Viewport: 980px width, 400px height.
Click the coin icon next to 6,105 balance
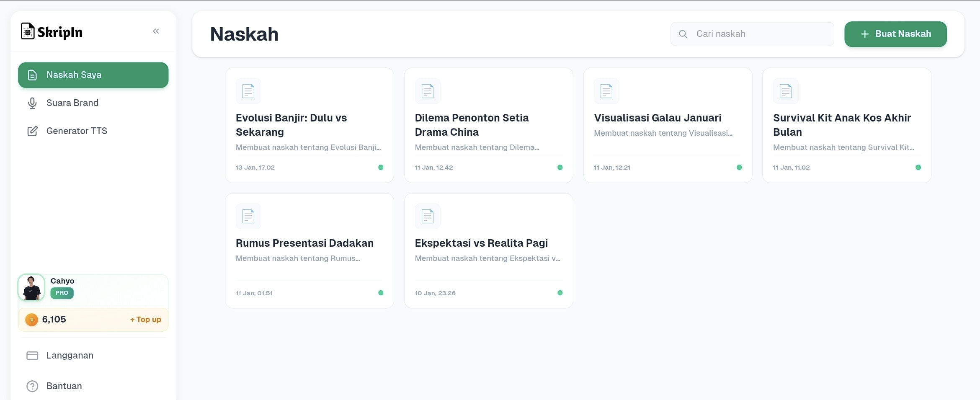(x=31, y=319)
